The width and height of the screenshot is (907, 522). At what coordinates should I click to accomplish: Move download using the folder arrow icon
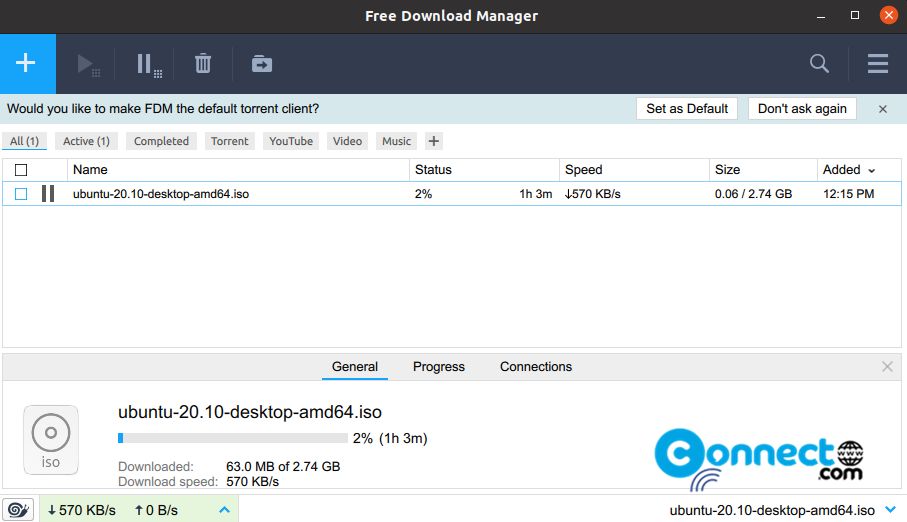click(x=261, y=64)
